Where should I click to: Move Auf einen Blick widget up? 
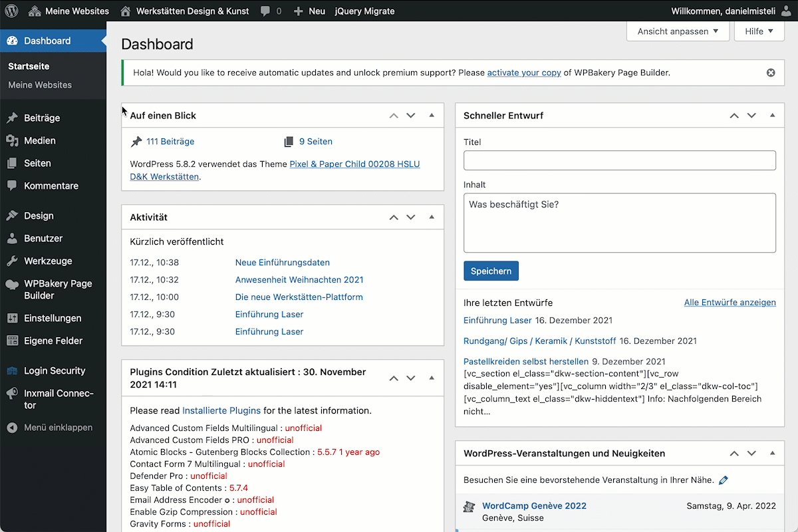[394, 115]
